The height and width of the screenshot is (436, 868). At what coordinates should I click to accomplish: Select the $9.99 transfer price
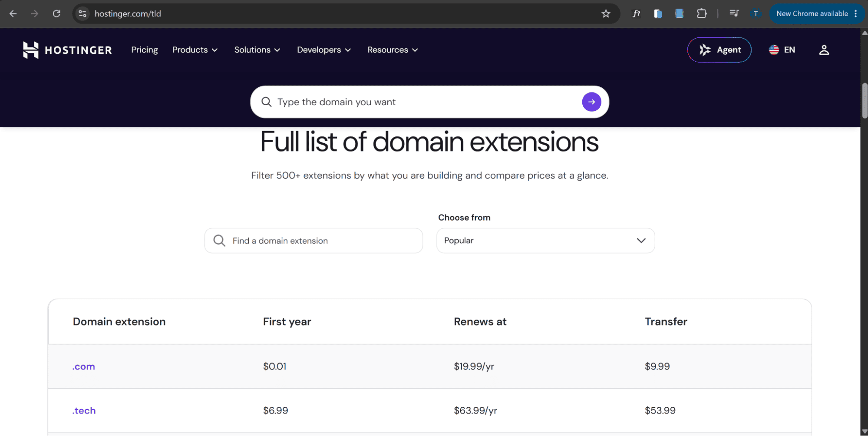coord(657,367)
